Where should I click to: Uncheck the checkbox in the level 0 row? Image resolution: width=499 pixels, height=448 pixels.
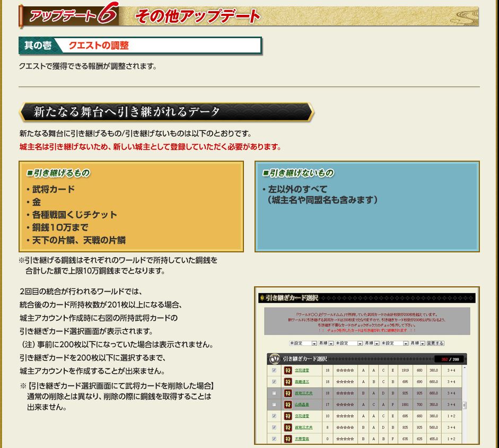(x=274, y=439)
